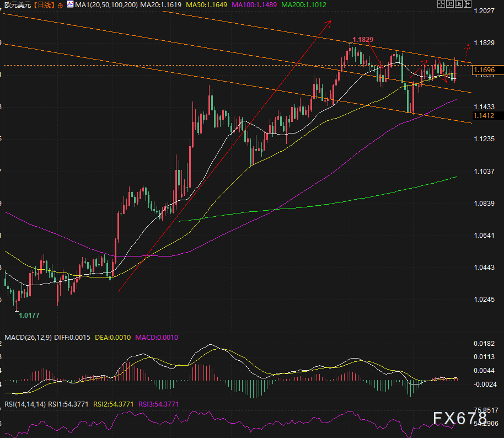This screenshot has width=504, height=438.
Task: Enable the crosshair cursor tool
Action: pyautogui.click(x=441, y=4)
